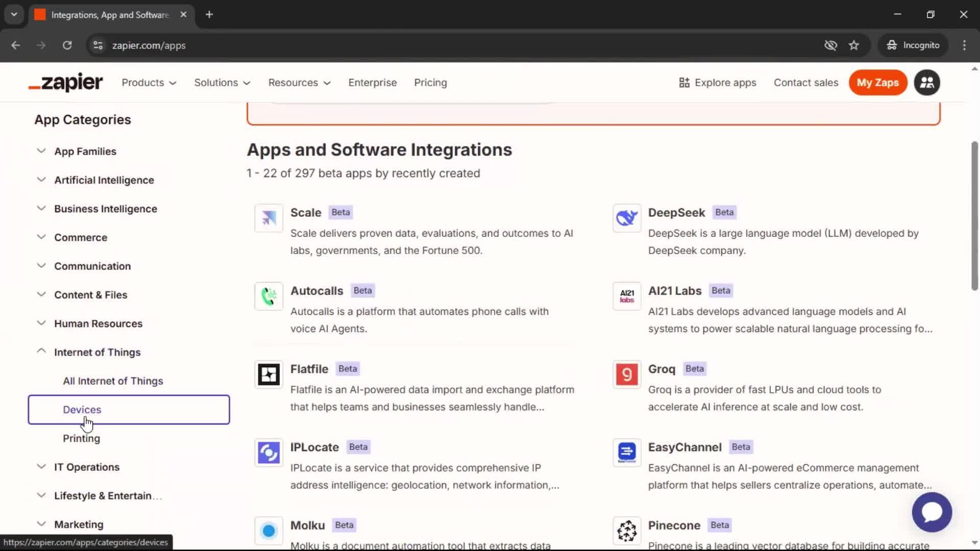Click the Incognito indicator
The width and height of the screenshot is (980, 551).
click(913, 45)
